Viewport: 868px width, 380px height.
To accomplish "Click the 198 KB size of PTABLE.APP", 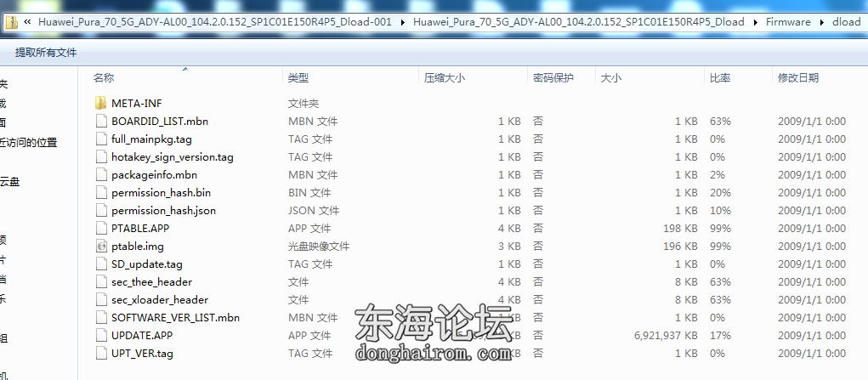I will tap(680, 228).
